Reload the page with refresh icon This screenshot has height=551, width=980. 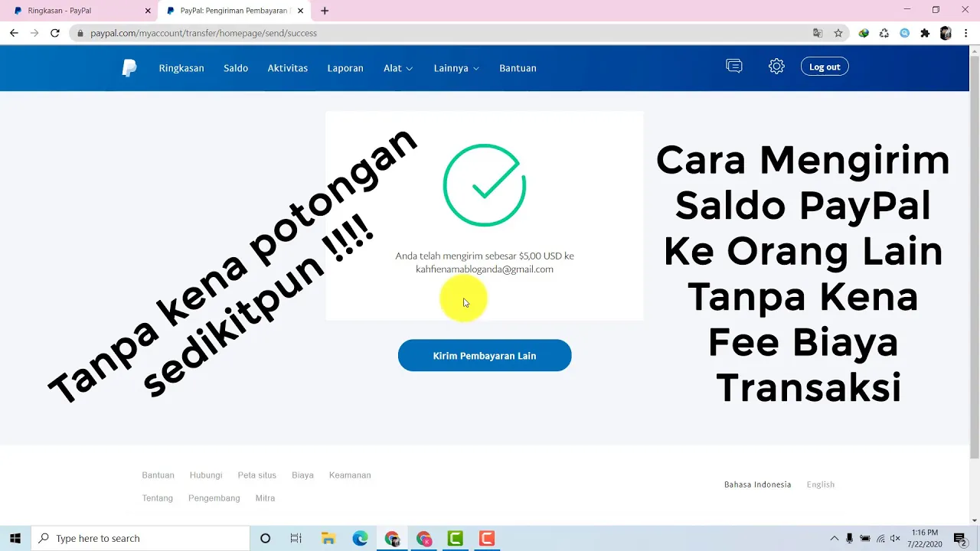click(55, 33)
